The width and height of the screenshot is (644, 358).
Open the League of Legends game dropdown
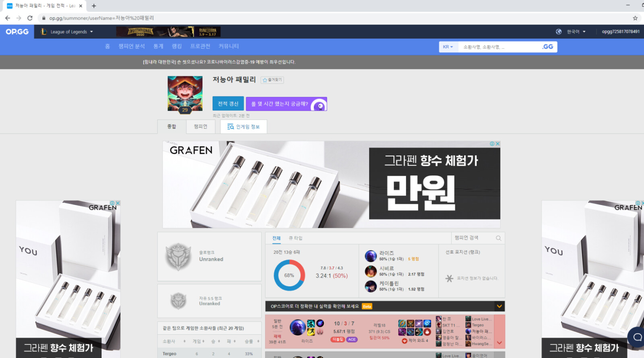coord(67,32)
